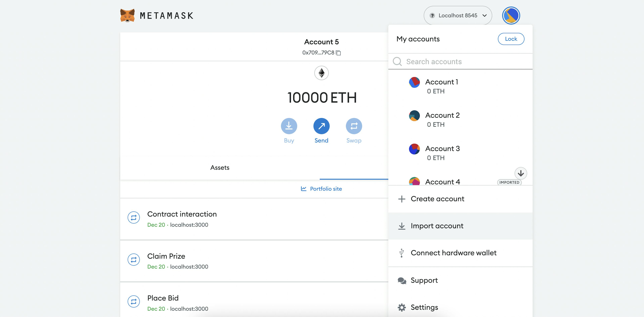Open the Contract interaction transaction
Viewport: 644px width, 317px height.
tap(254, 219)
